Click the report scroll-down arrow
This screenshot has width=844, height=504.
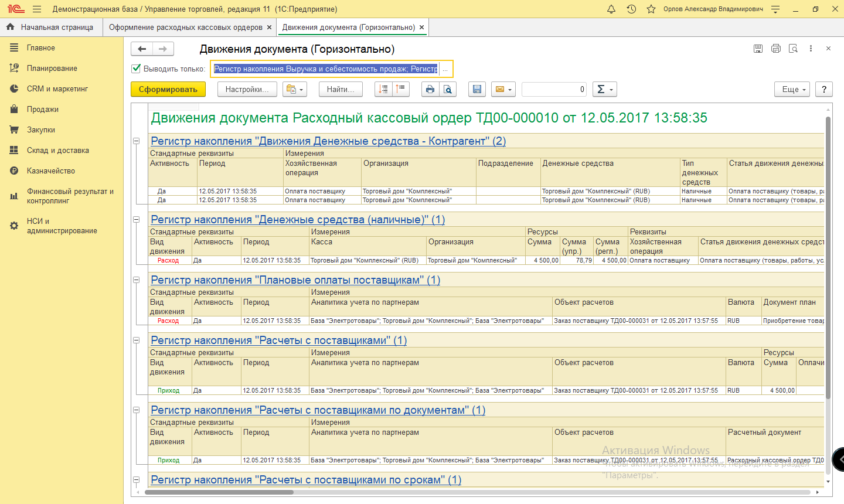828,482
